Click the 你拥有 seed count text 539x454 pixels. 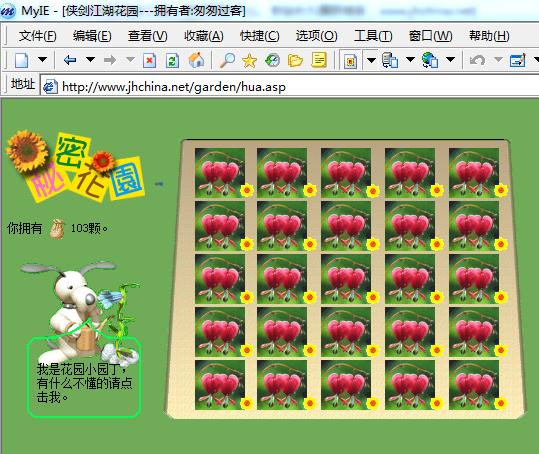pos(57,228)
